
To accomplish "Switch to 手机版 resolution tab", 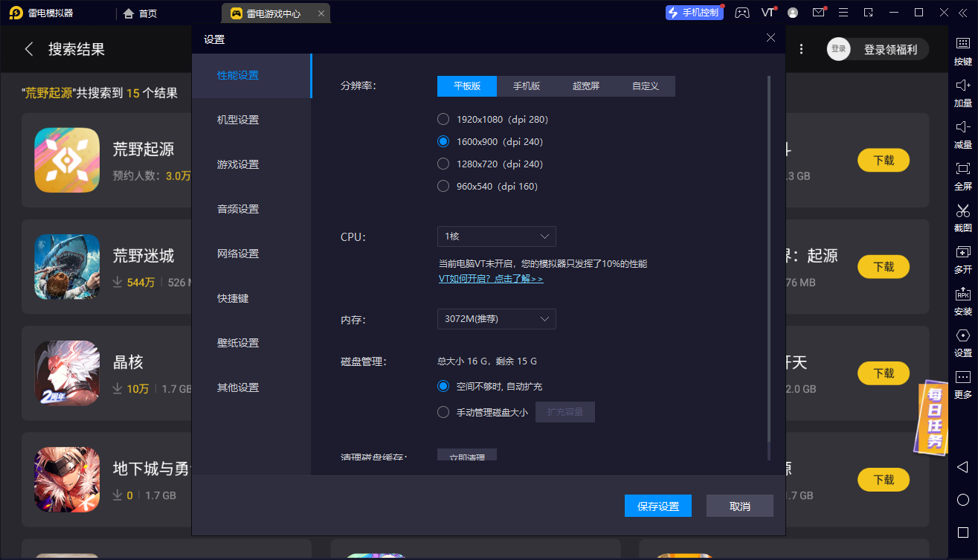I will tap(527, 86).
